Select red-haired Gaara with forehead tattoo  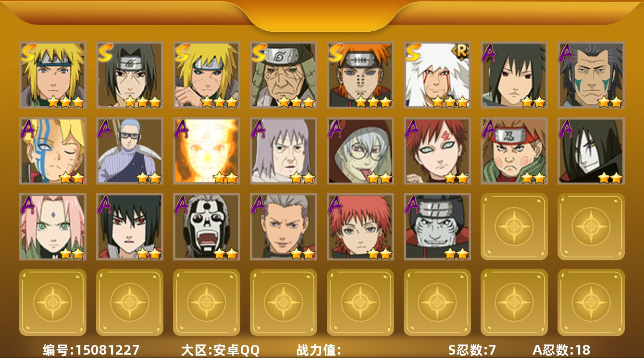coord(437,151)
